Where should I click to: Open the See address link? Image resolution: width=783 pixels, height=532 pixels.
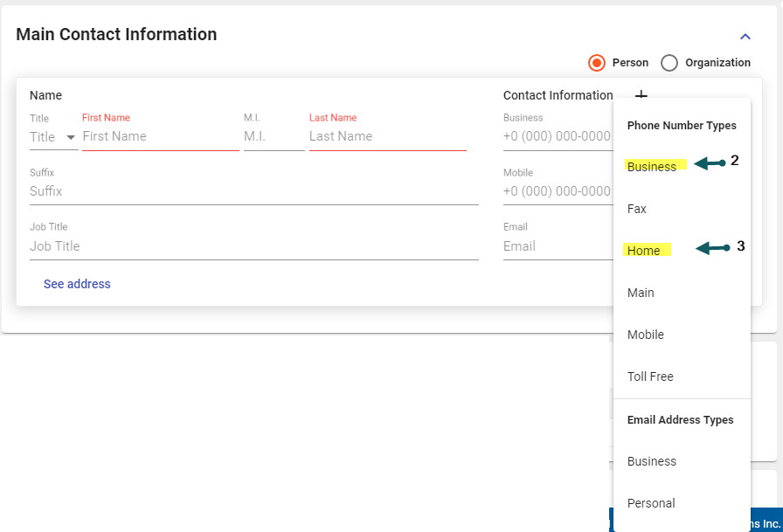pyautogui.click(x=77, y=284)
